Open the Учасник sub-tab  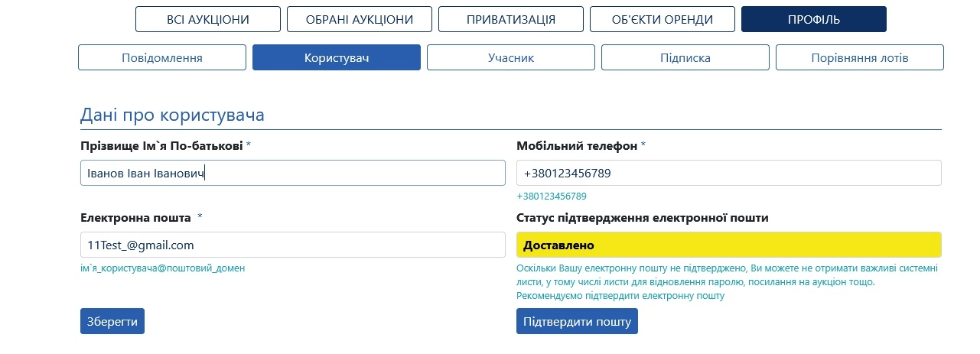511,57
